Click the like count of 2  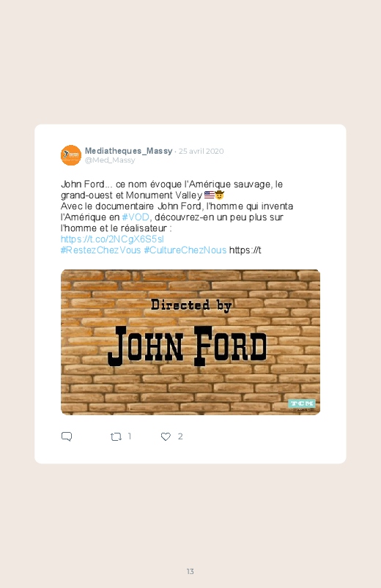[180, 436]
